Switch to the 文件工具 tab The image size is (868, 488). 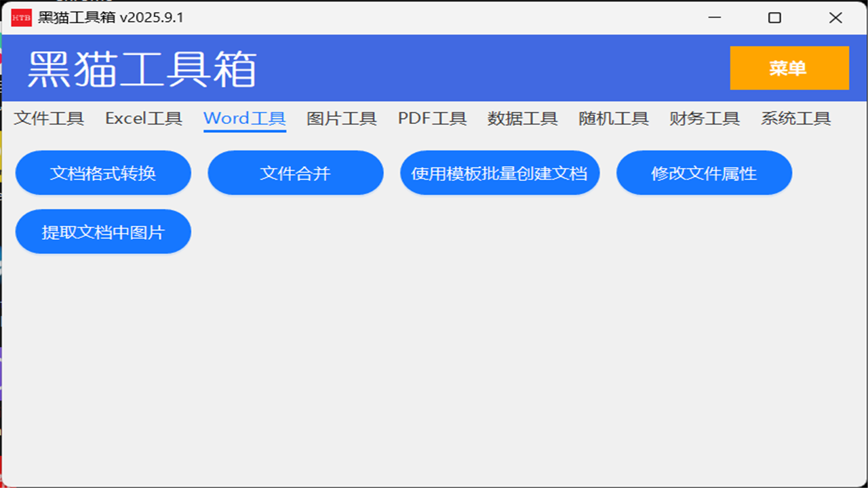[x=49, y=118]
